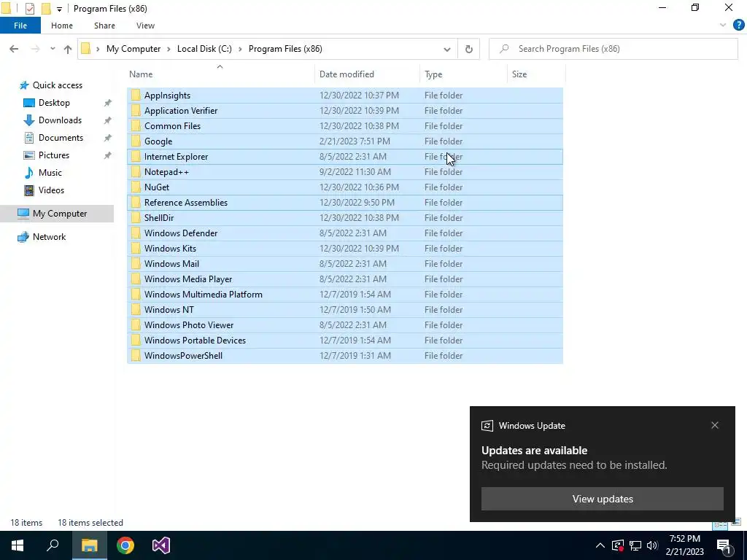Click the New folder quick access icon

(x=46, y=9)
